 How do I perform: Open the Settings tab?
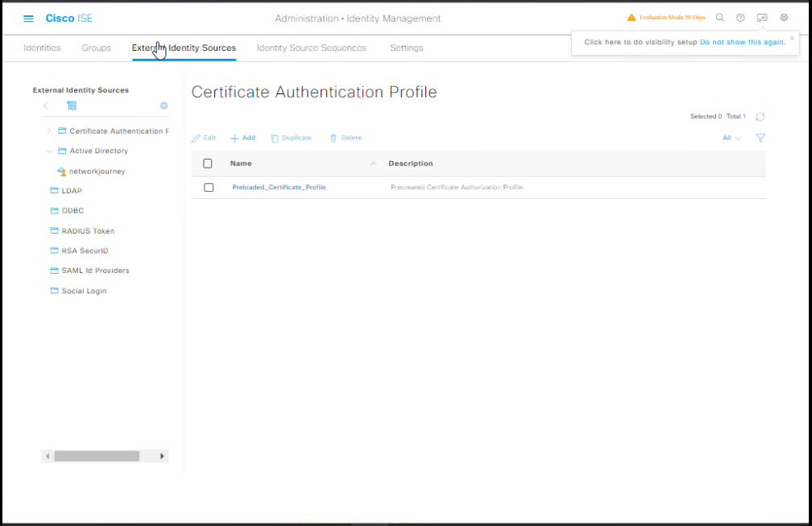407,48
